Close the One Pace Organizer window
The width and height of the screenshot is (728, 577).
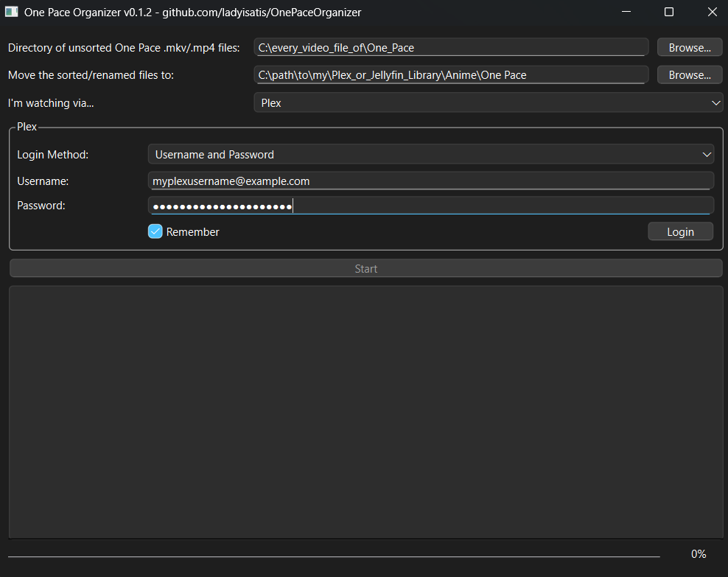713,12
